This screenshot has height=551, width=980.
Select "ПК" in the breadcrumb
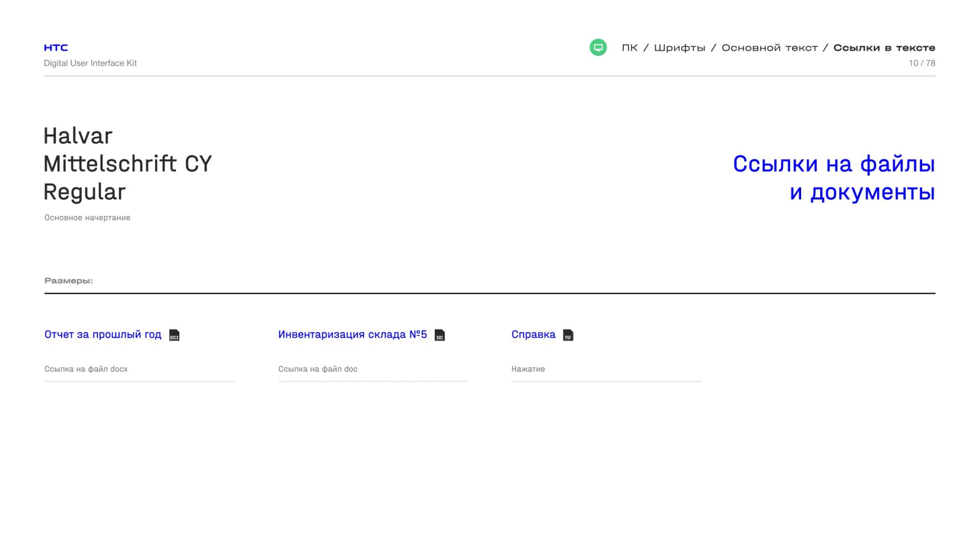(630, 48)
